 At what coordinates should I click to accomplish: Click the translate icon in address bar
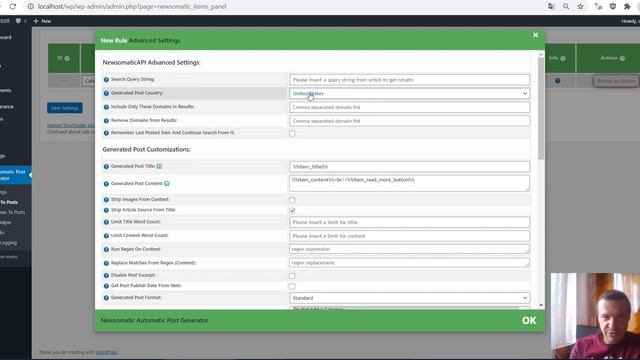click(x=551, y=7)
